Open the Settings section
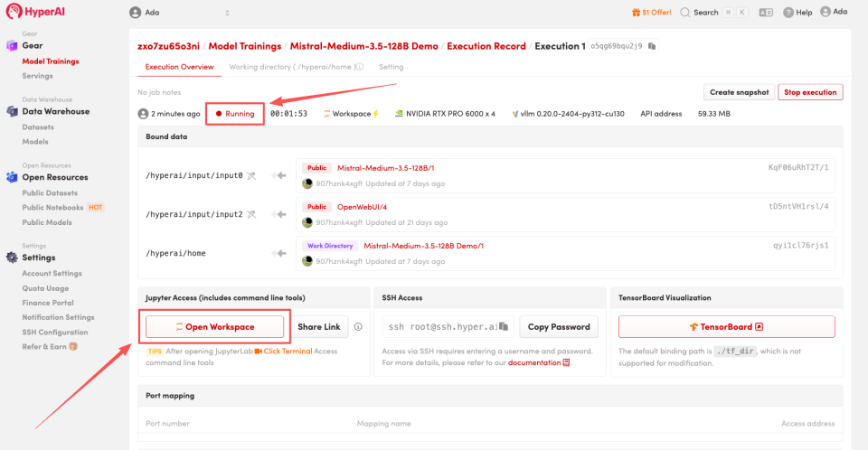Image resolution: width=868 pixels, height=450 pixels. (x=38, y=258)
